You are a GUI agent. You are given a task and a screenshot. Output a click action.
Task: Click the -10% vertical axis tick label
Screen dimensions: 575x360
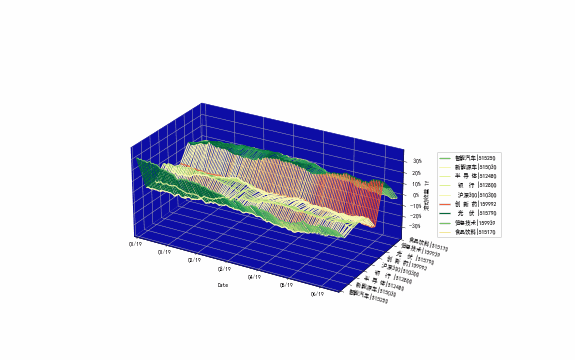click(x=415, y=206)
